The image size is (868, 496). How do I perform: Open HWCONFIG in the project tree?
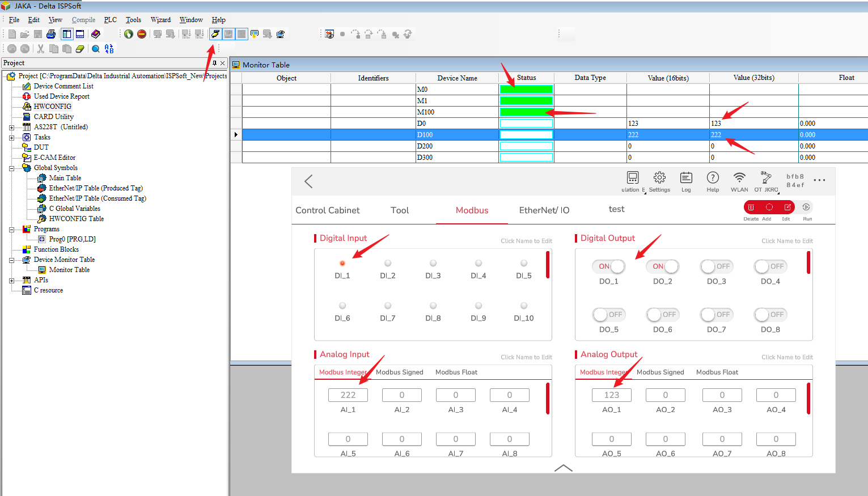(x=52, y=107)
